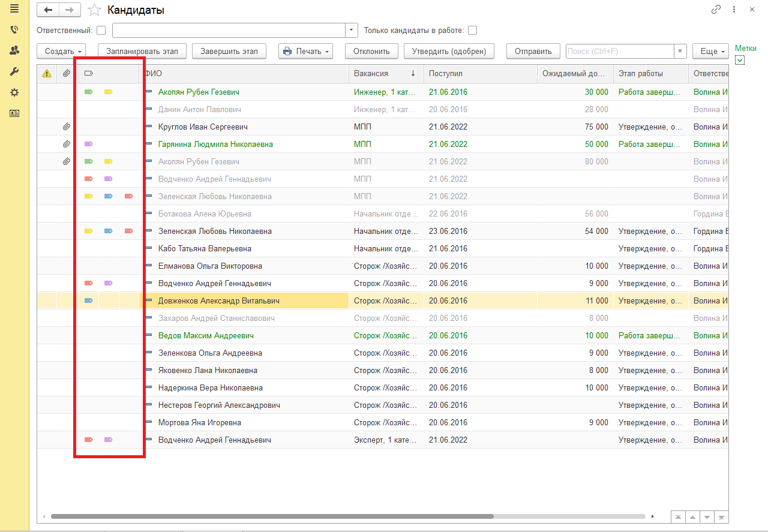
Task: Jump to first list row button
Action: [678, 517]
